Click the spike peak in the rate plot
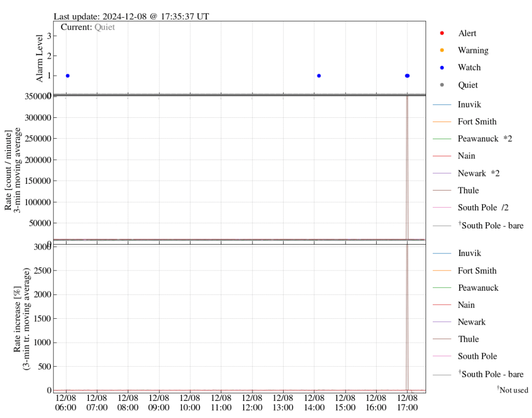The height and width of the screenshot is (418, 532). coord(407,98)
